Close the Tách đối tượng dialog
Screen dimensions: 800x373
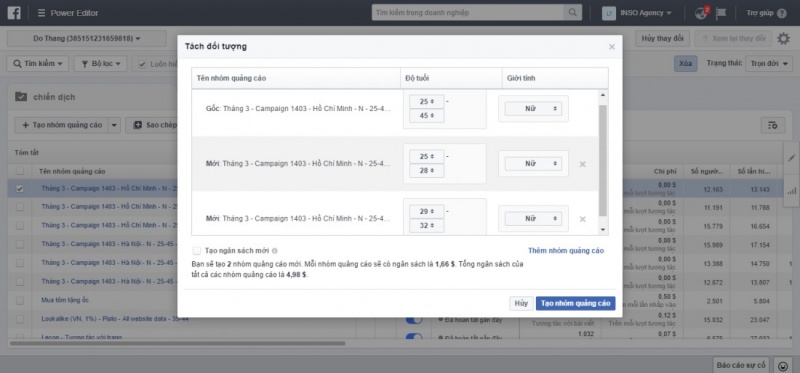[x=612, y=47]
